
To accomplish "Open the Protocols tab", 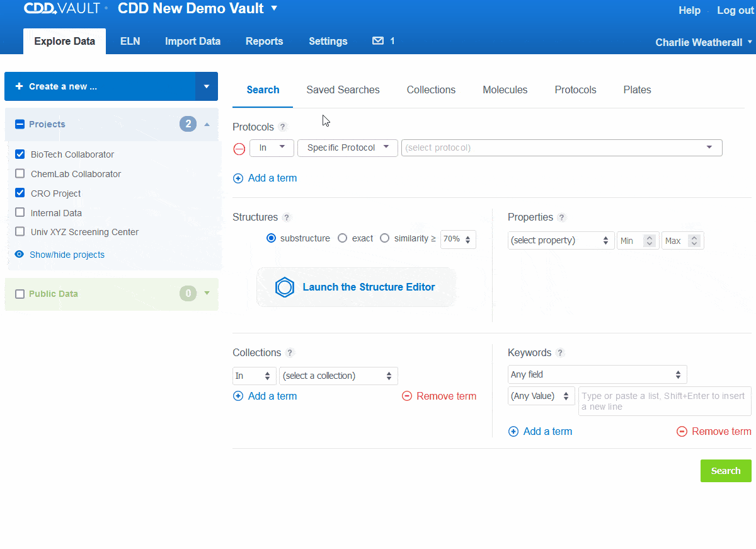I will pos(576,90).
